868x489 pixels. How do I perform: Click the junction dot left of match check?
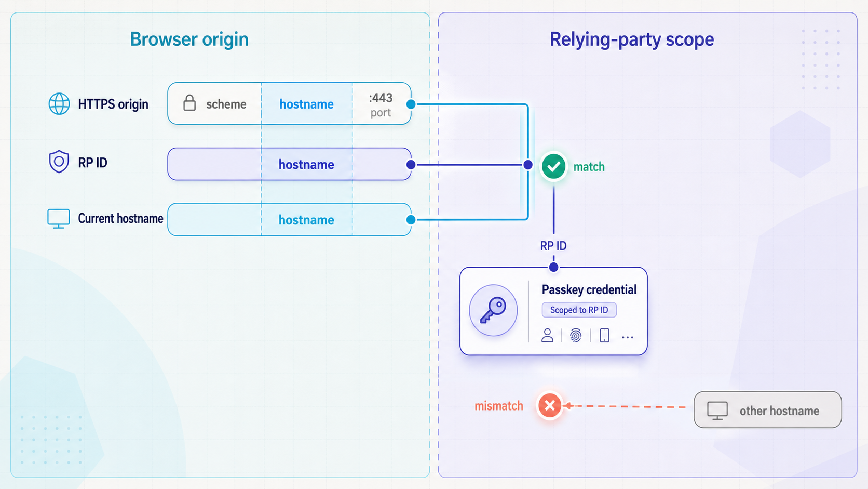click(528, 165)
